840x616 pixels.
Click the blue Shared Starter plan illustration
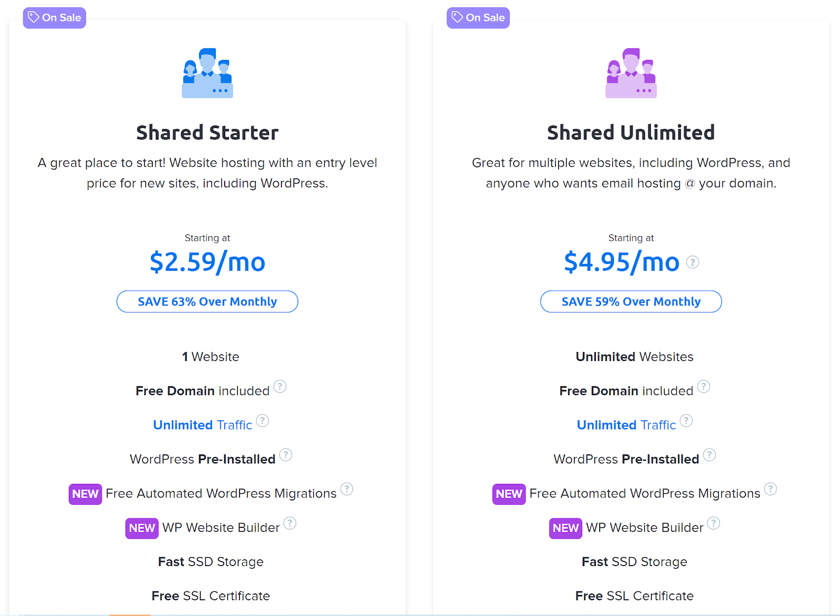207,73
